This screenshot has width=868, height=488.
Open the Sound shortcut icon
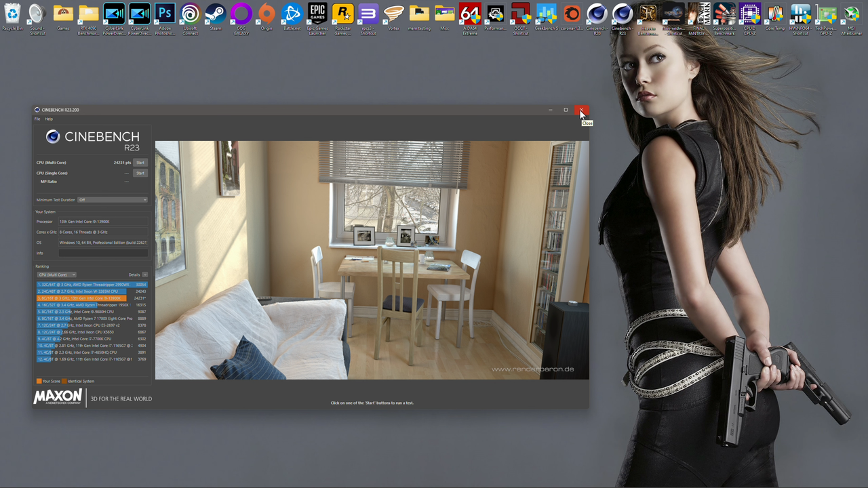tap(37, 19)
